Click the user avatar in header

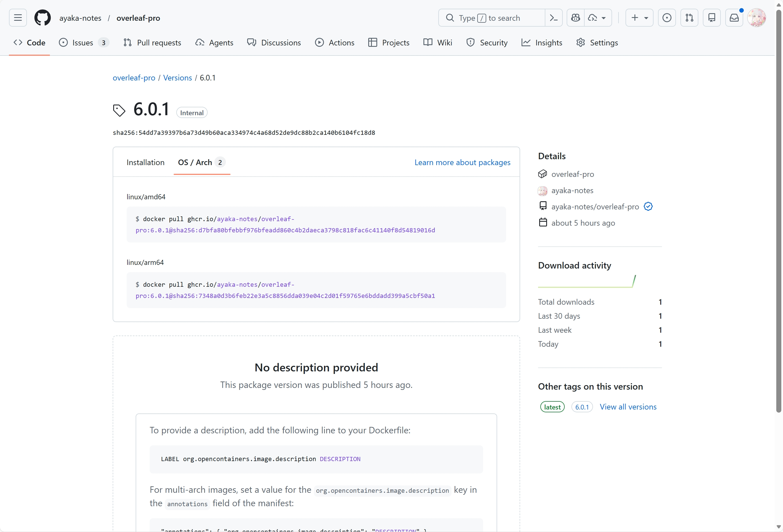757,18
